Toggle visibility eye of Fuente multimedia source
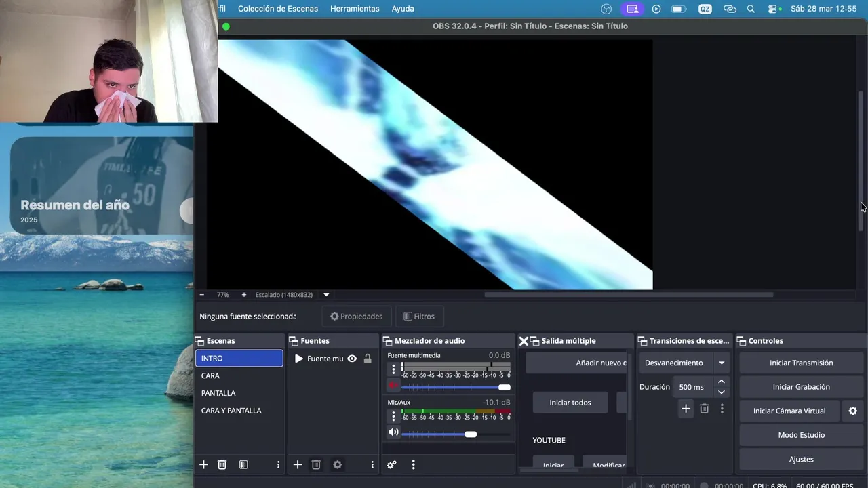Screen dimensions: 868x488 point(352,359)
